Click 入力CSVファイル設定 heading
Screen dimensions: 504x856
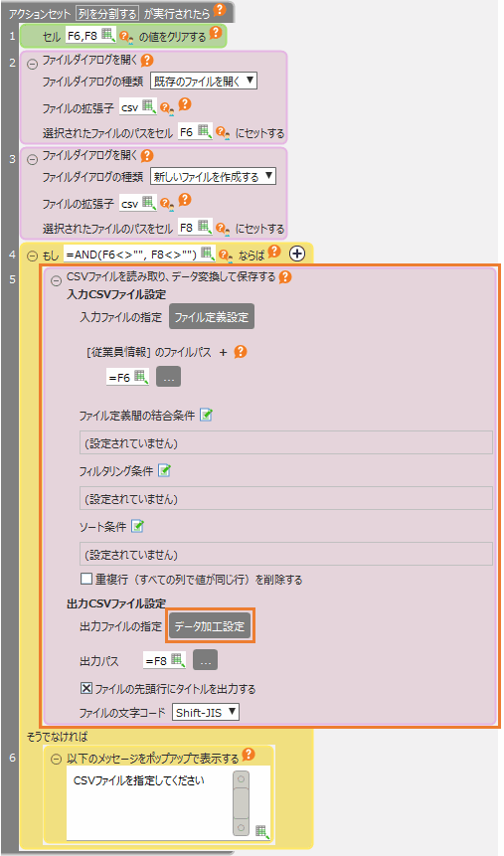click(115, 294)
